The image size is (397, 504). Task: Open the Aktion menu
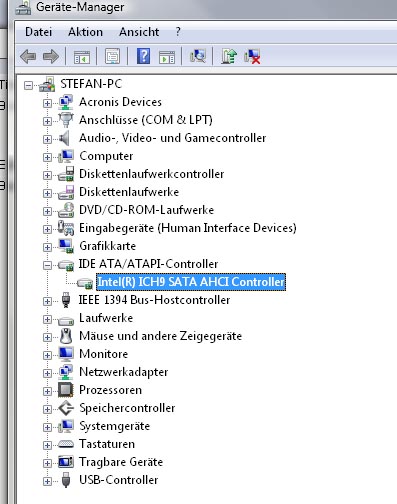pos(85,32)
